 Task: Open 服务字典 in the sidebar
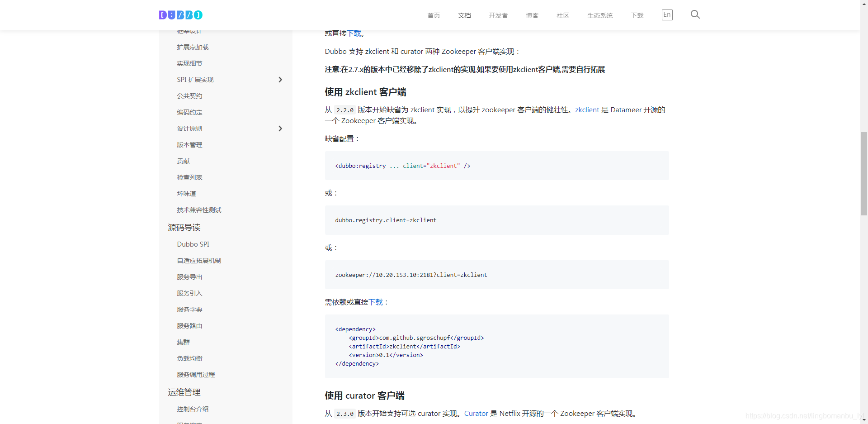(x=189, y=310)
